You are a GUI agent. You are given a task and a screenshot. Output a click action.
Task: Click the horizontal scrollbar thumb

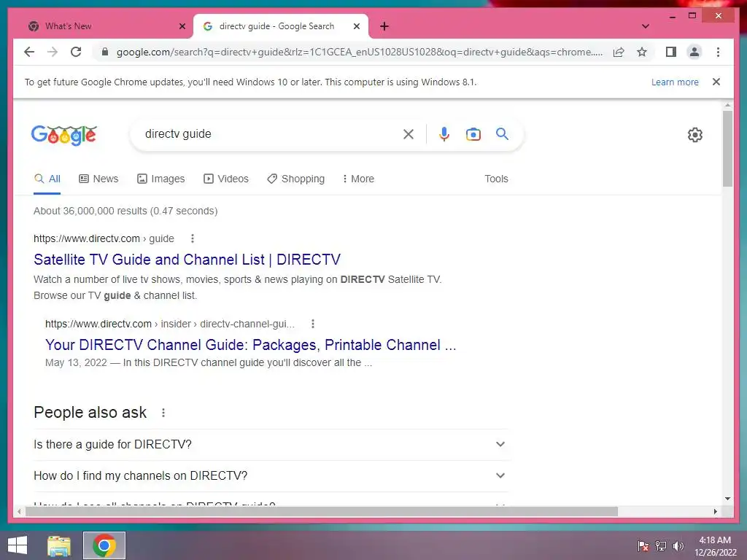[322, 511]
